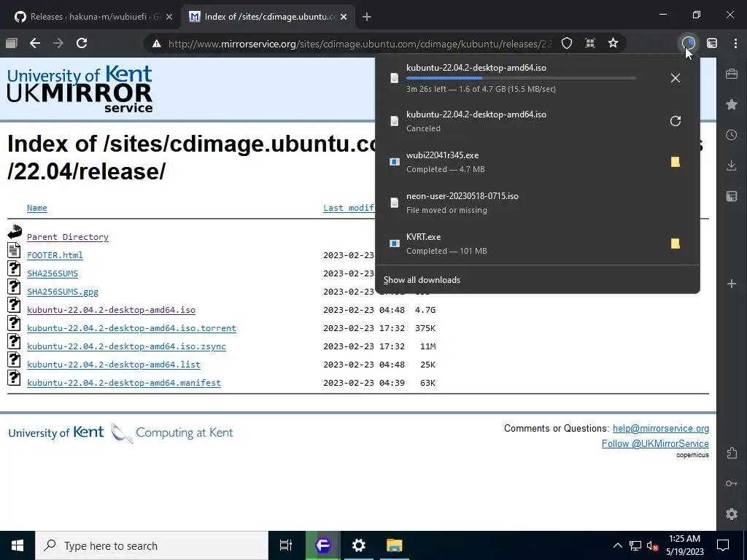Click the help@mirrorservice.org email link
This screenshot has width=747, height=560.
(661, 428)
